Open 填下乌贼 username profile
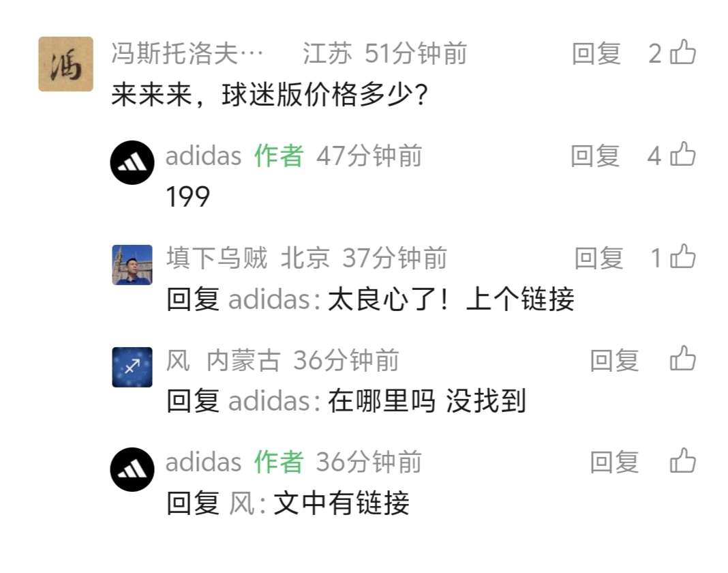Image resolution: width=728 pixels, height=573 pixels. (x=217, y=259)
